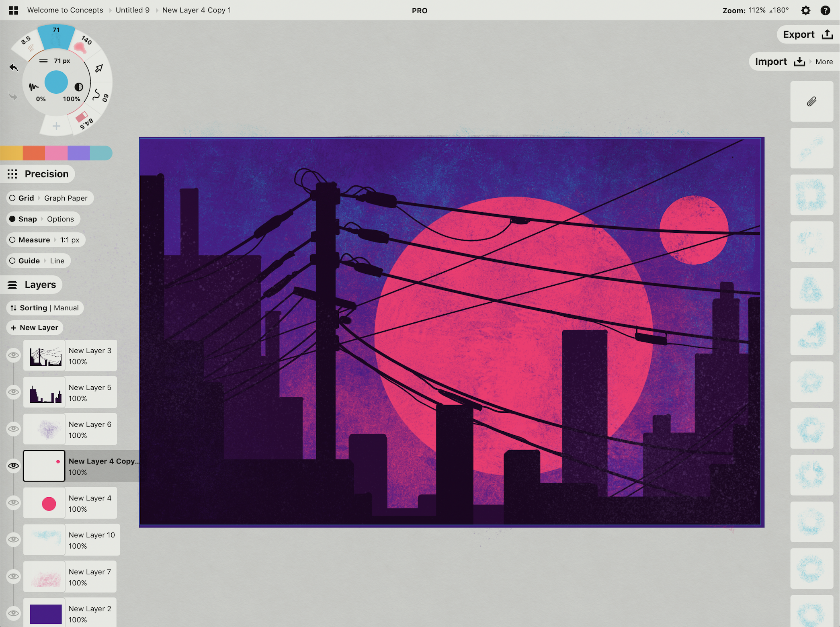The width and height of the screenshot is (840, 627).
Task: Go to Welcome to Concepts breadcrumb
Action: [65, 10]
